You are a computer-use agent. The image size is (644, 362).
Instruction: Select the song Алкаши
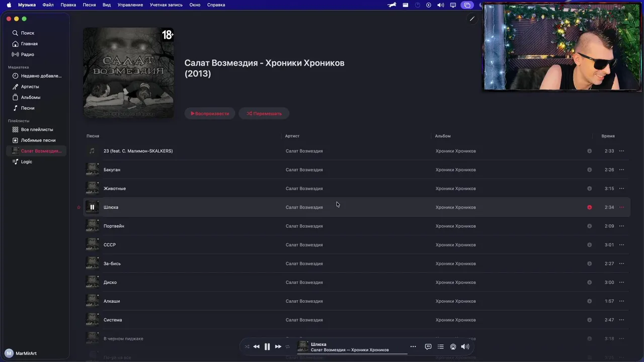click(357, 301)
